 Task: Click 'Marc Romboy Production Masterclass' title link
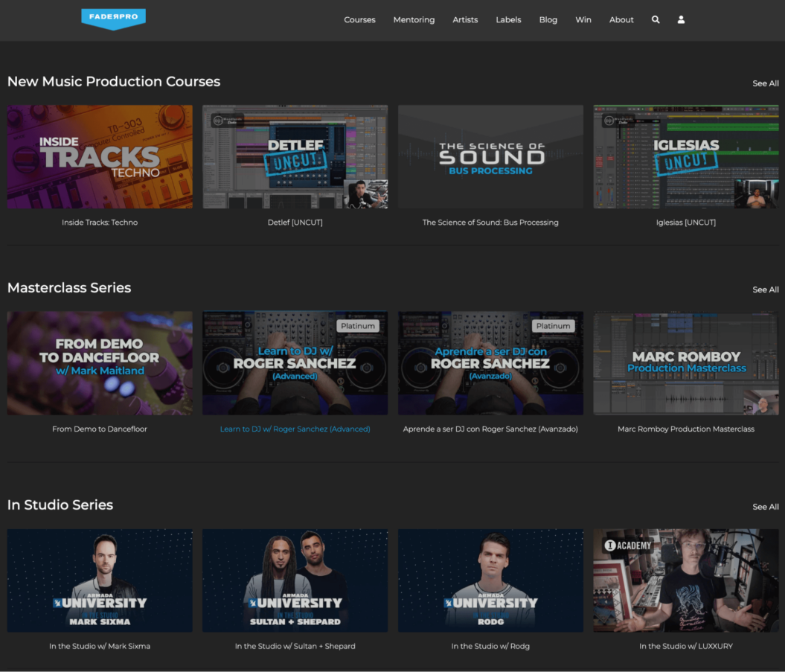(x=686, y=429)
